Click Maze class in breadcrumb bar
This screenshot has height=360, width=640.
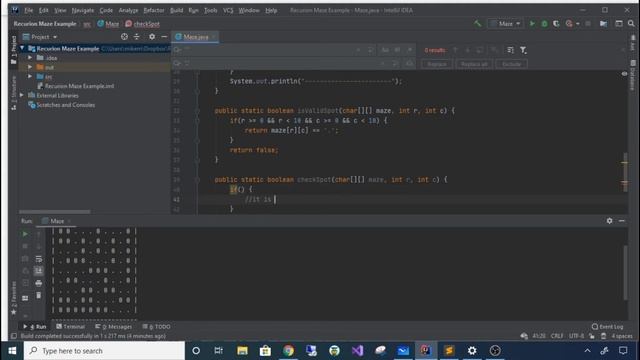click(108, 24)
